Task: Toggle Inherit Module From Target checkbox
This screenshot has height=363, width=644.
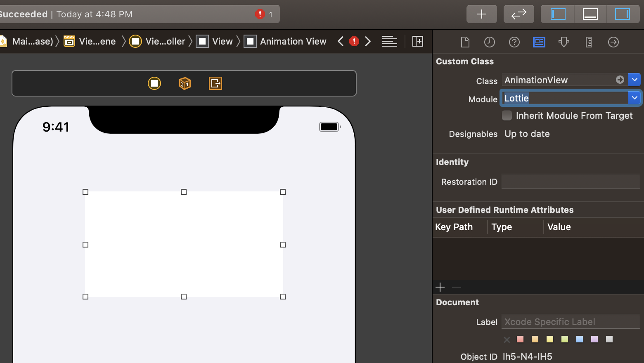Action: tap(507, 115)
